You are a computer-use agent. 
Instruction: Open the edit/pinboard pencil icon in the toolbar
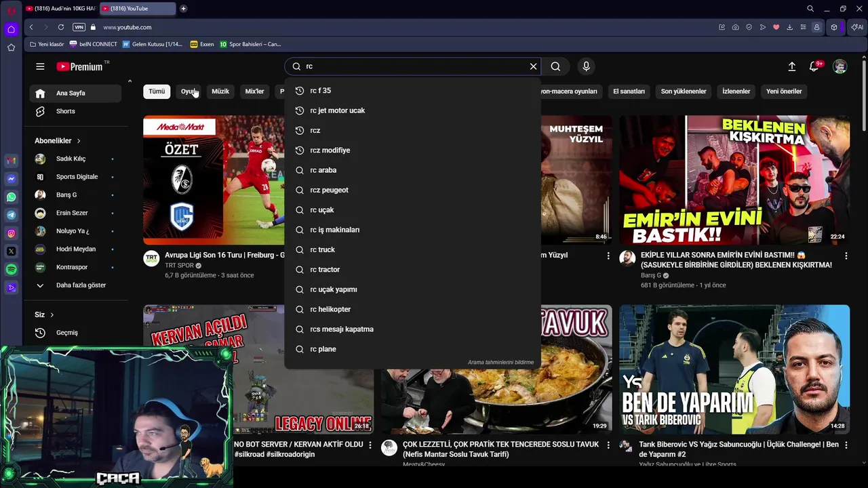(x=722, y=27)
